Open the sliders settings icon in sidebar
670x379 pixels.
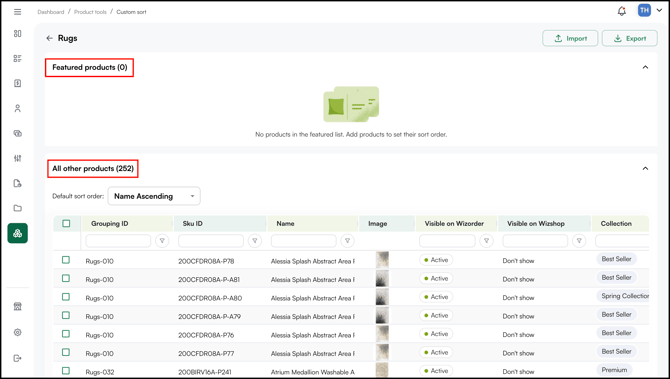(x=18, y=158)
